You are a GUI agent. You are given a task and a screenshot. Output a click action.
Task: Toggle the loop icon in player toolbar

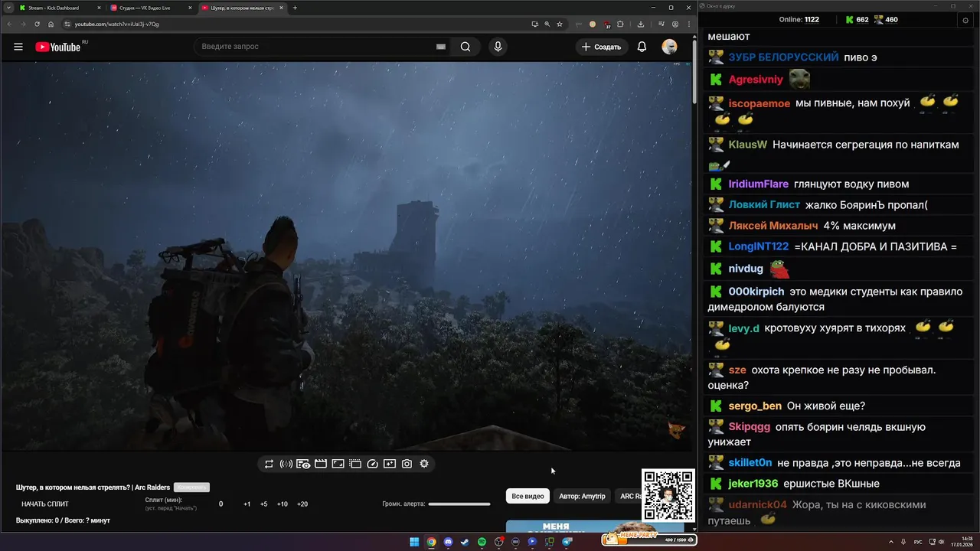point(269,464)
